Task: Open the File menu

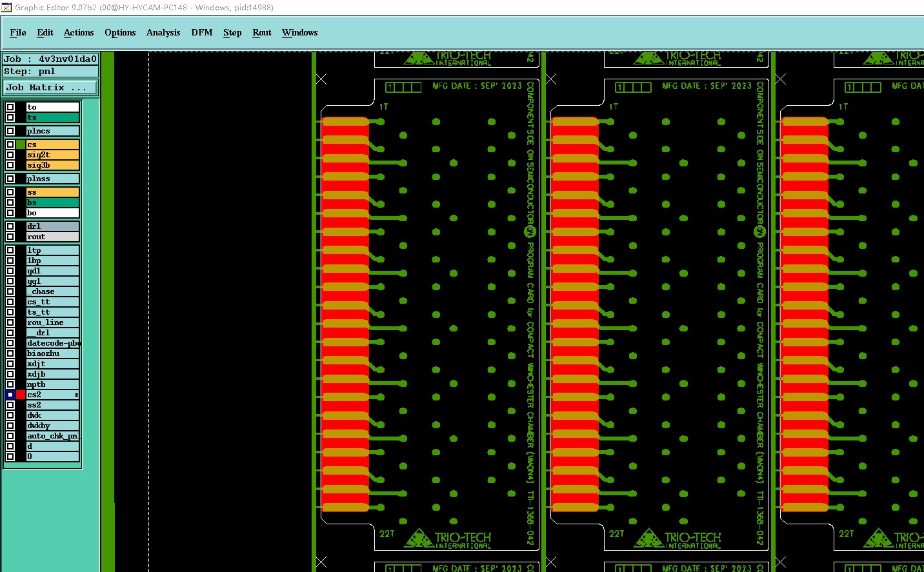Action: 18,32
